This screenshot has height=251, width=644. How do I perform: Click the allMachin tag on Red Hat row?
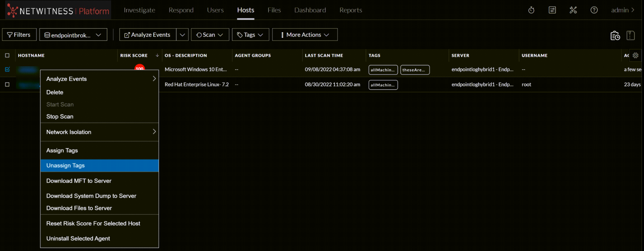[x=383, y=85]
